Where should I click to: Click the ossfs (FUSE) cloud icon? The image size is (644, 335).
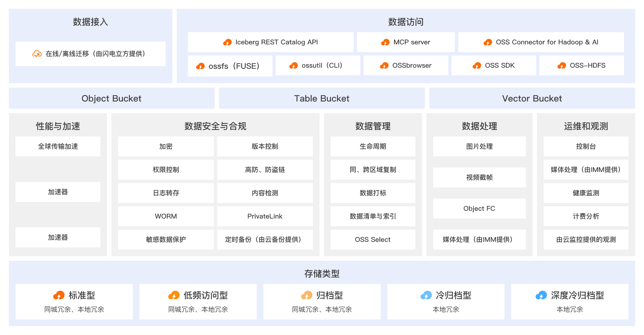[x=200, y=66]
